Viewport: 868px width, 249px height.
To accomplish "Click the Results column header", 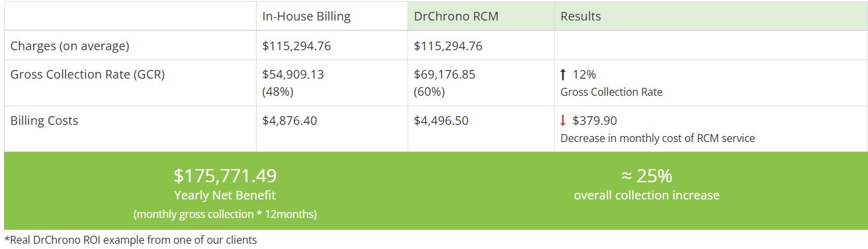I will pyautogui.click(x=581, y=17).
